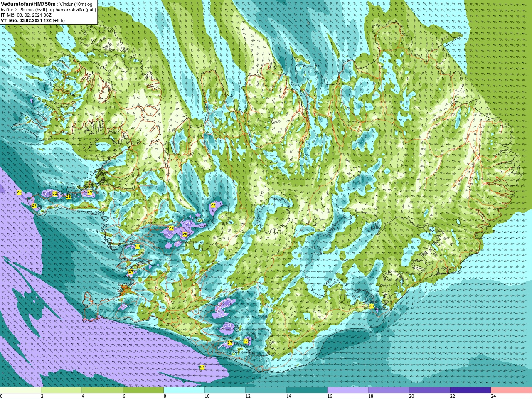Select the 18–20 m/s purple legend swatch
This screenshot has width=532, height=399.
click(389, 390)
